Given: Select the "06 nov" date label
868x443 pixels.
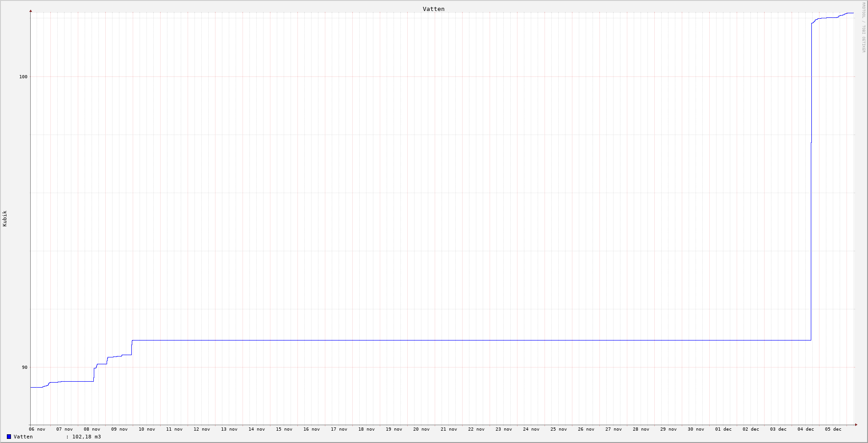Looking at the screenshot, I should 37,429.
